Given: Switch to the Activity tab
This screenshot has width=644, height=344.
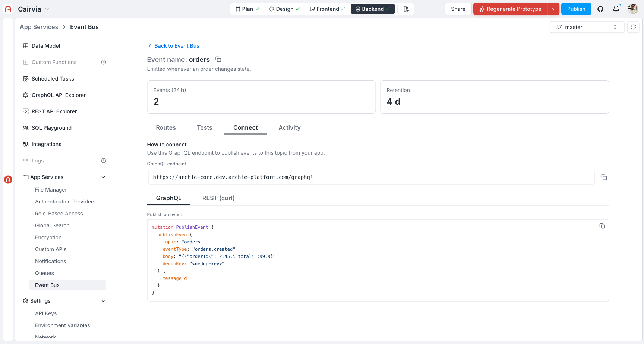Looking at the screenshot, I should pyautogui.click(x=290, y=127).
